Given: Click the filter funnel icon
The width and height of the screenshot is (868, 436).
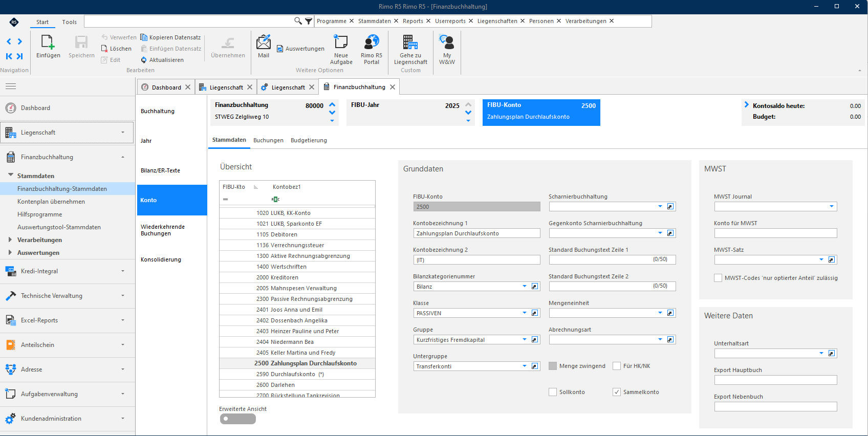Looking at the screenshot, I should click(x=309, y=21).
